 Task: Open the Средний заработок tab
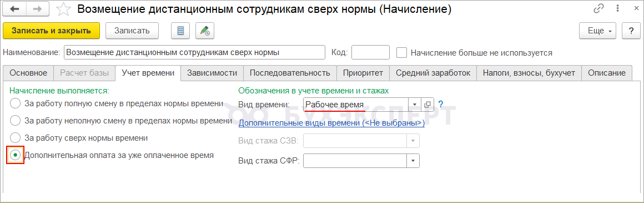(x=433, y=73)
